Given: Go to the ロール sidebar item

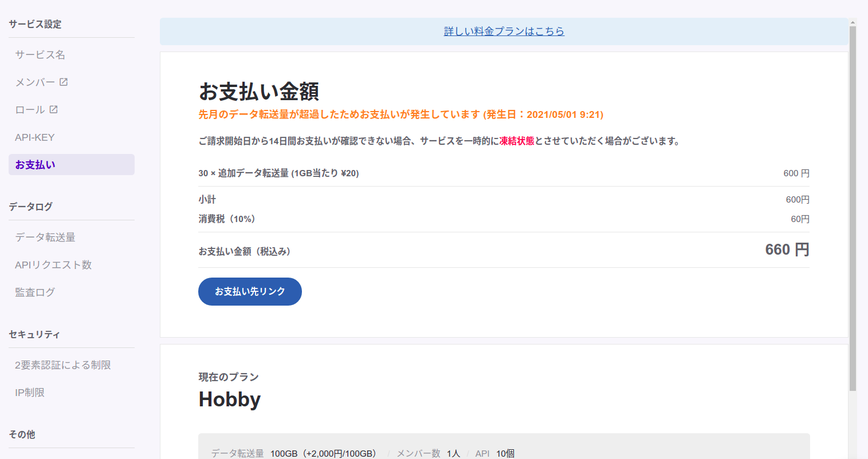Looking at the screenshot, I should pyautogui.click(x=30, y=110).
